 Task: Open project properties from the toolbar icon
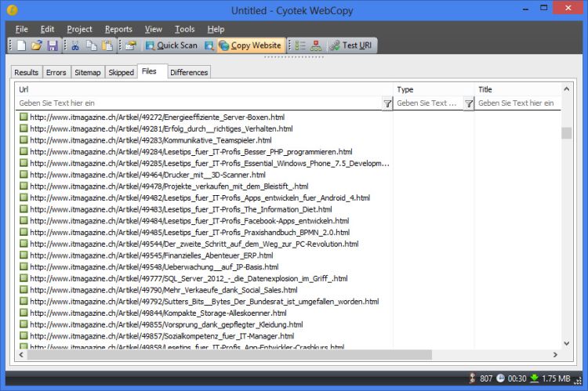(x=129, y=45)
